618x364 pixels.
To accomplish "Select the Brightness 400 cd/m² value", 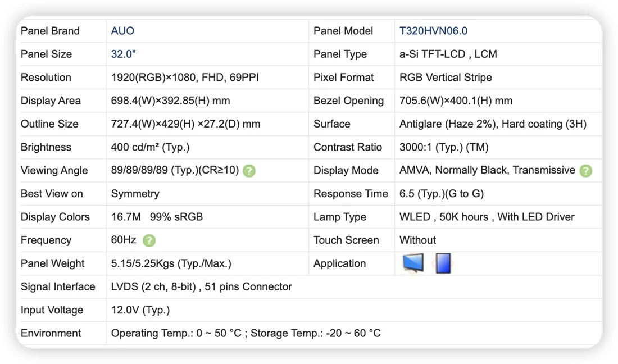I will (x=150, y=147).
